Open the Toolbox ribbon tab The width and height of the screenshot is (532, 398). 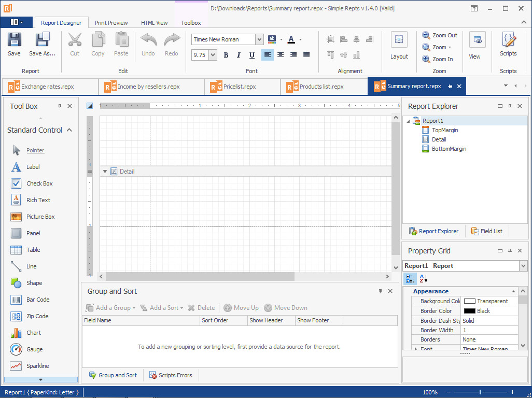click(191, 23)
